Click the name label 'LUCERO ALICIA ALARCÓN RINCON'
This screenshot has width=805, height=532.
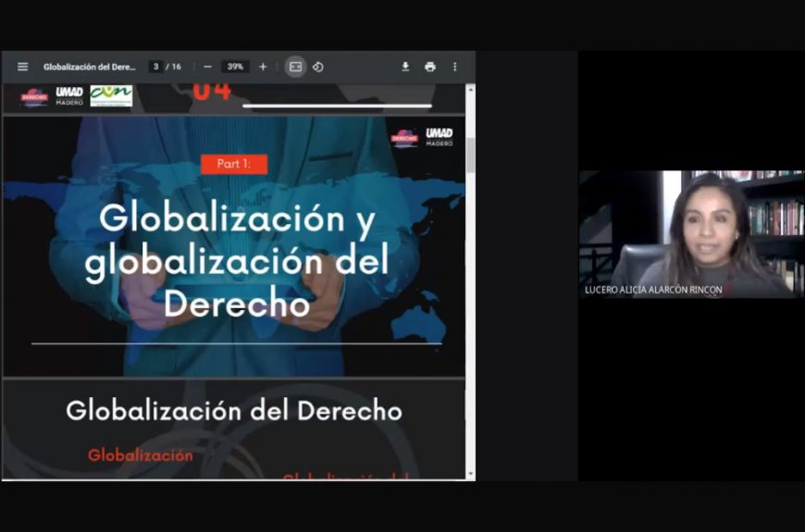[x=653, y=290]
